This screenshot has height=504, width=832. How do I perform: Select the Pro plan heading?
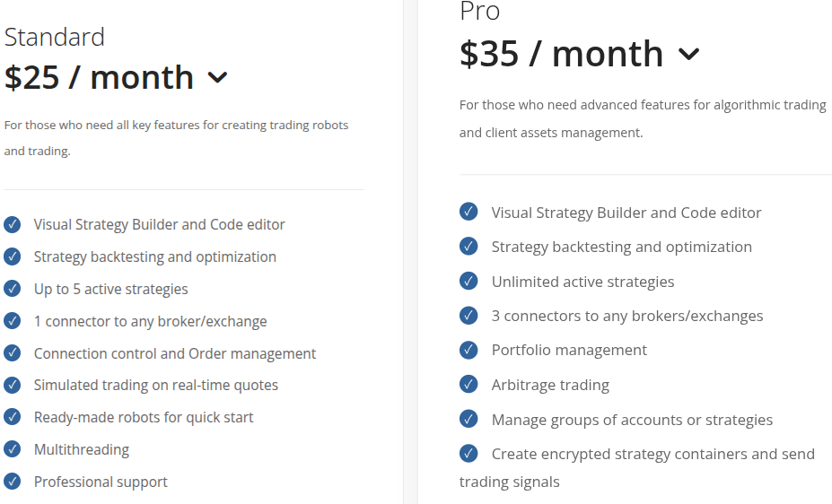tap(479, 11)
